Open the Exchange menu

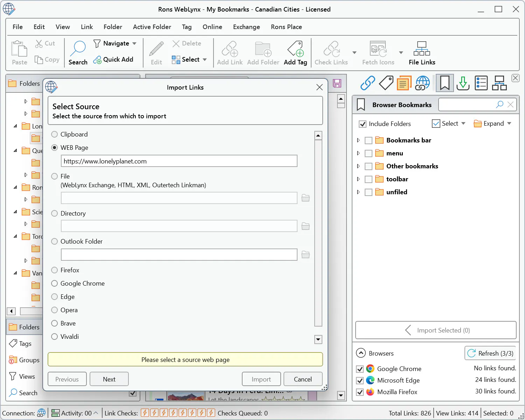tap(246, 27)
